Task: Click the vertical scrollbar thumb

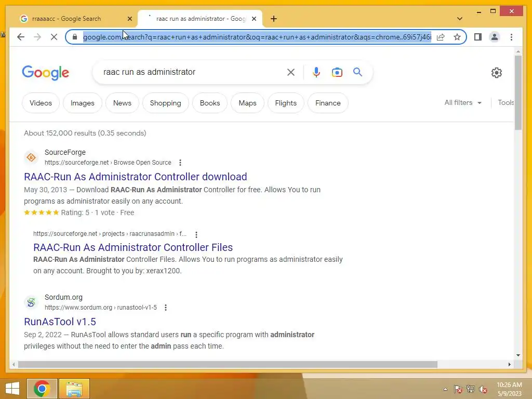Action: [x=518, y=92]
